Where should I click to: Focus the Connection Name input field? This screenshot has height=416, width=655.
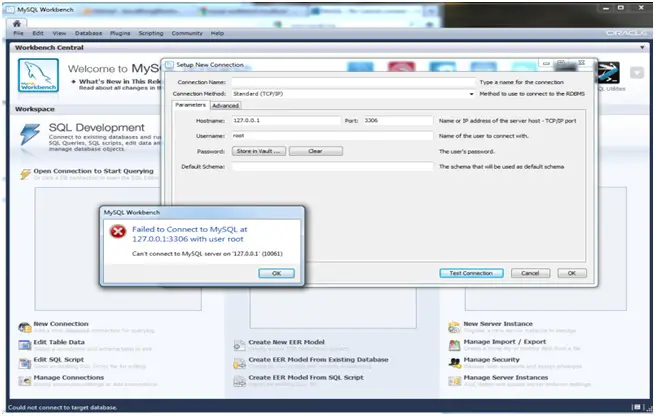(354, 82)
